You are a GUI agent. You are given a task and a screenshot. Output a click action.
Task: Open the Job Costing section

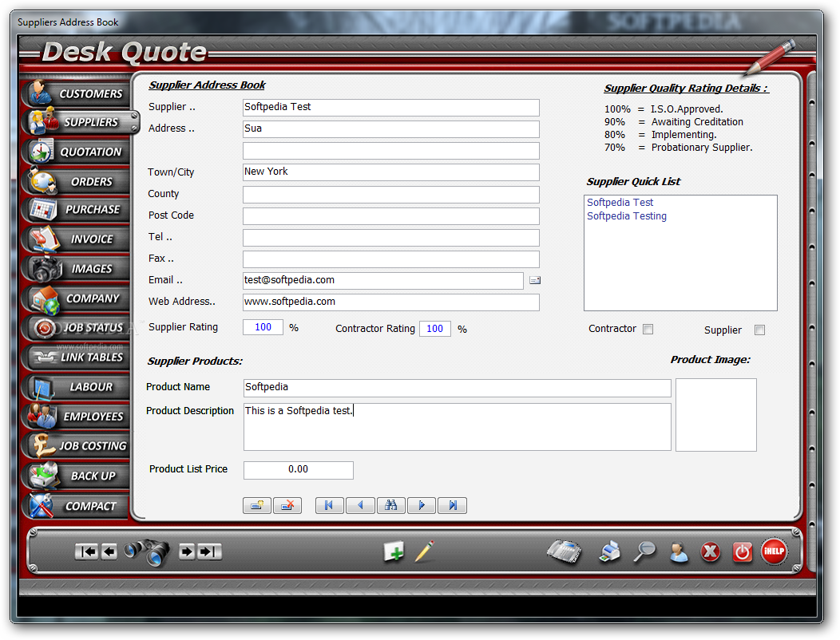[76, 445]
